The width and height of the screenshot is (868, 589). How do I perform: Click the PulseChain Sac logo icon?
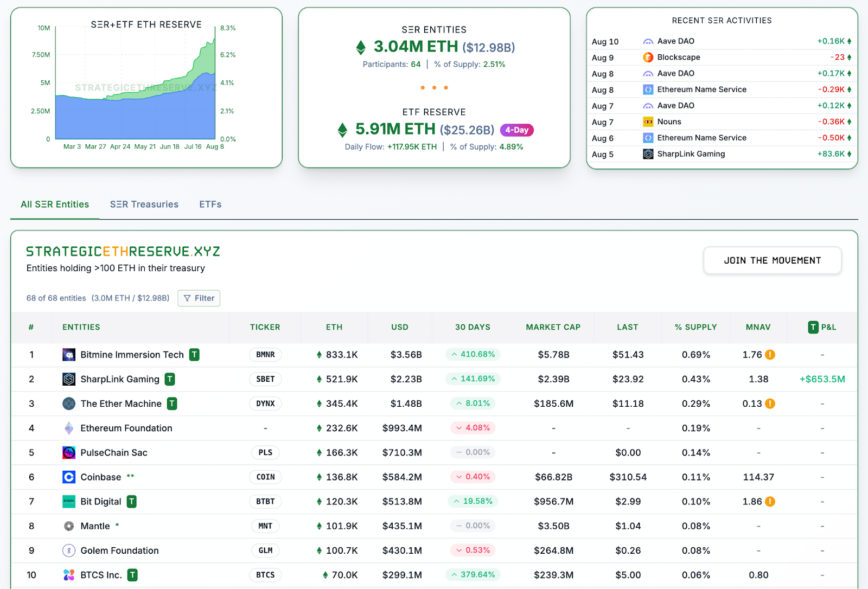(x=69, y=452)
